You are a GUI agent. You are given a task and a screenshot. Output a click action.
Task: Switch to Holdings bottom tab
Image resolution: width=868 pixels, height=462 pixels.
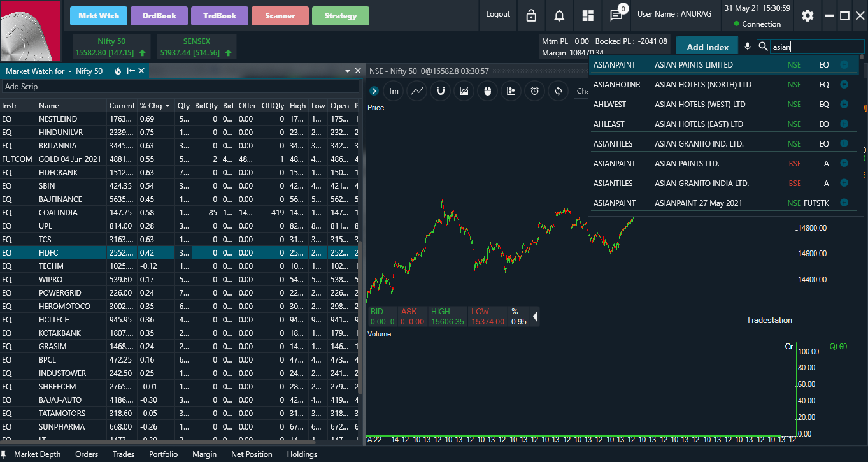(x=302, y=454)
